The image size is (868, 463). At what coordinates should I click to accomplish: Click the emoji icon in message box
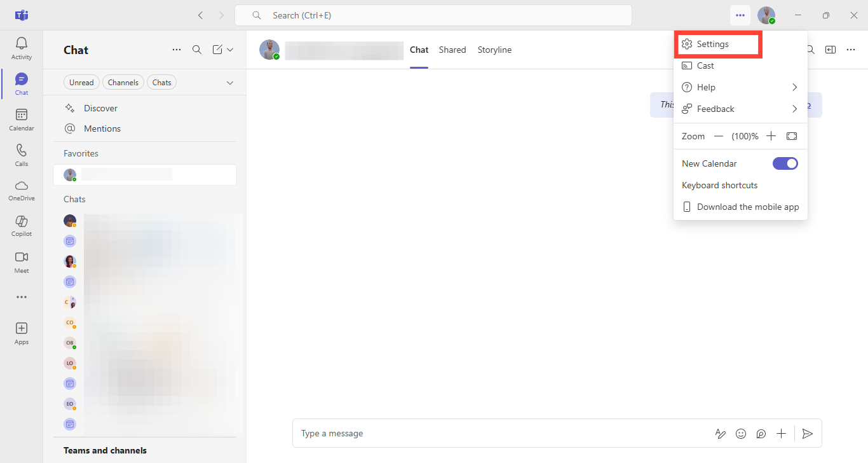click(x=741, y=434)
